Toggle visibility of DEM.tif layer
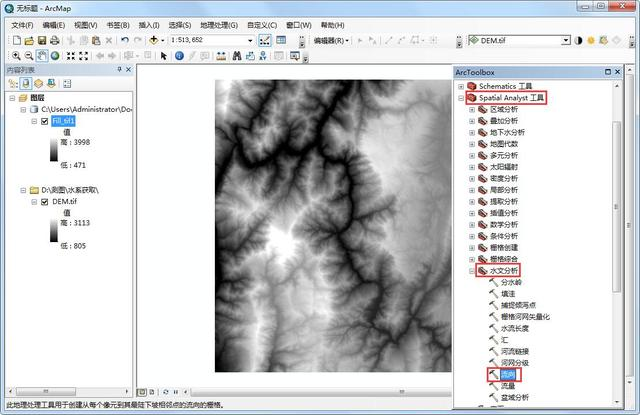 45,202
